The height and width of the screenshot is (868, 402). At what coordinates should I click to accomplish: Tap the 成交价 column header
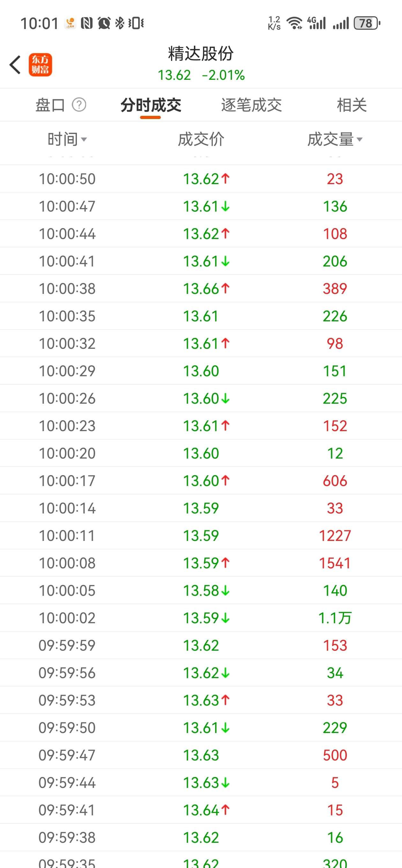[x=201, y=139]
